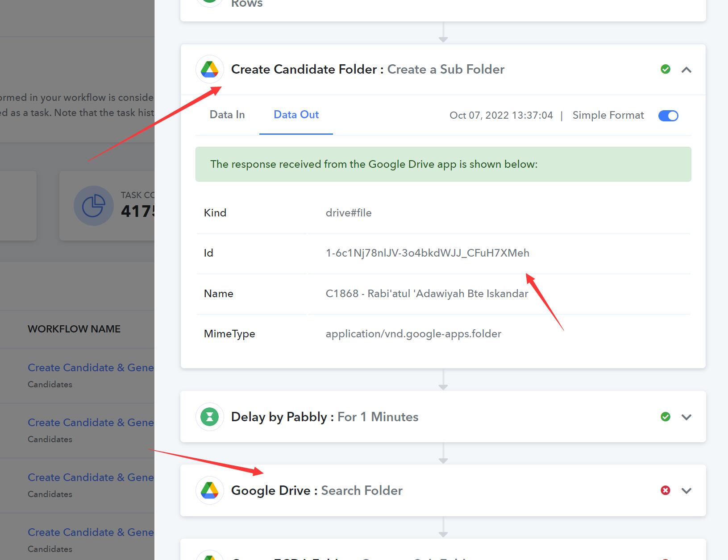Open the third Create Candidate workflow link
This screenshot has width=728, height=560.
(91, 477)
